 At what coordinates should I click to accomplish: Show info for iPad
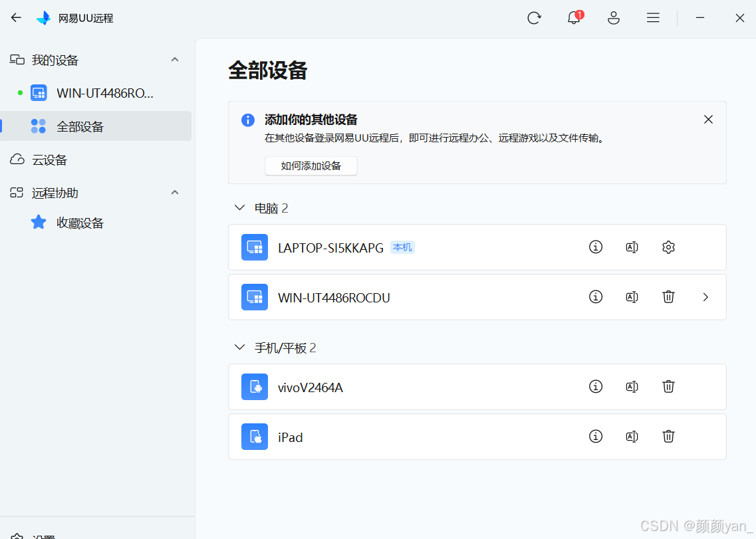(x=596, y=436)
